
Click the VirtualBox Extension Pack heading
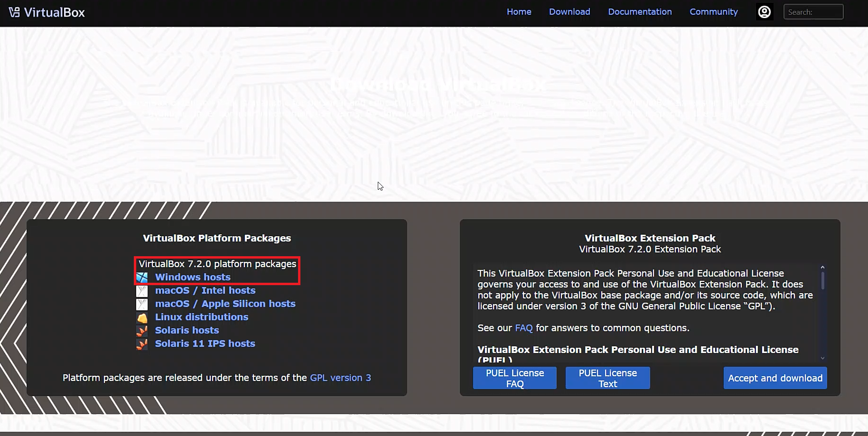[650, 238]
